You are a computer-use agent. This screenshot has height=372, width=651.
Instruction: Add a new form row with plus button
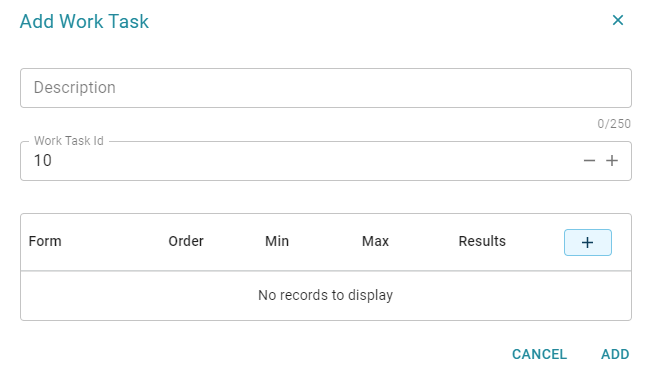point(587,242)
